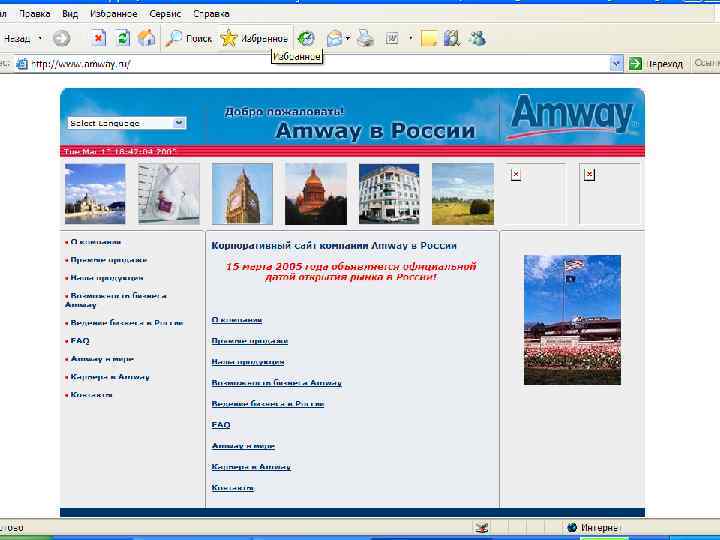Open Контакты in the left navigation

tap(91, 395)
